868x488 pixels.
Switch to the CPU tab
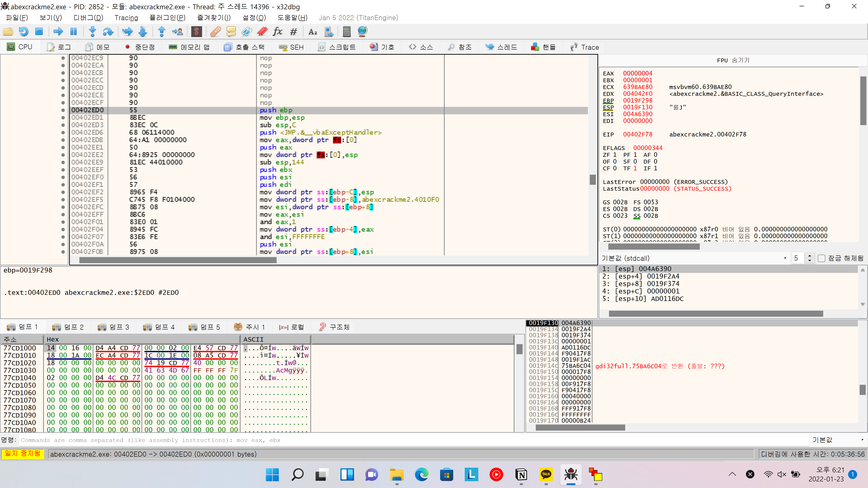point(20,47)
